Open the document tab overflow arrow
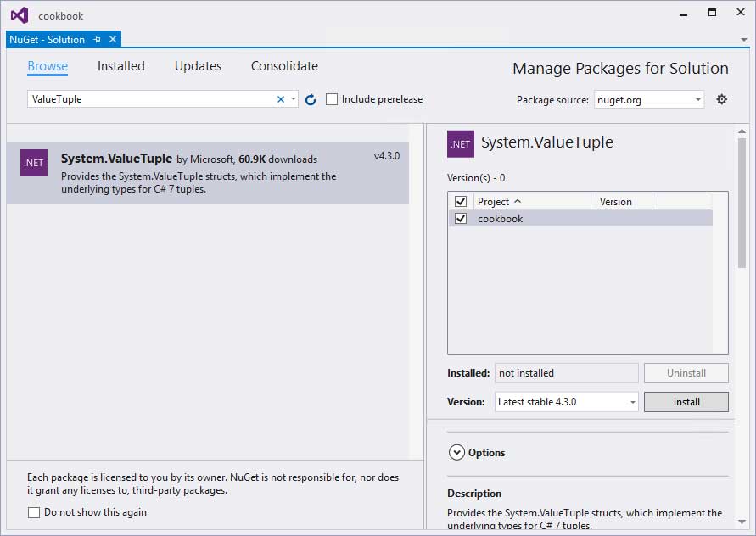This screenshot has width=756, height=536. 744,40
